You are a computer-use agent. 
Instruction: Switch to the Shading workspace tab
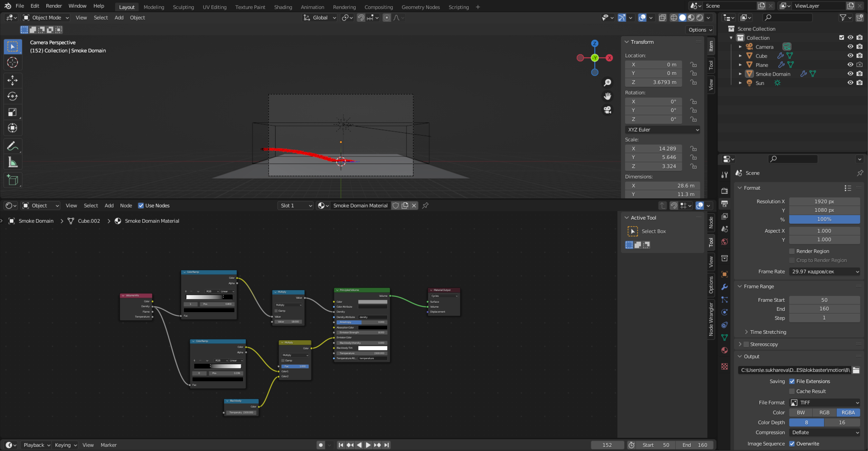(283, 7)
